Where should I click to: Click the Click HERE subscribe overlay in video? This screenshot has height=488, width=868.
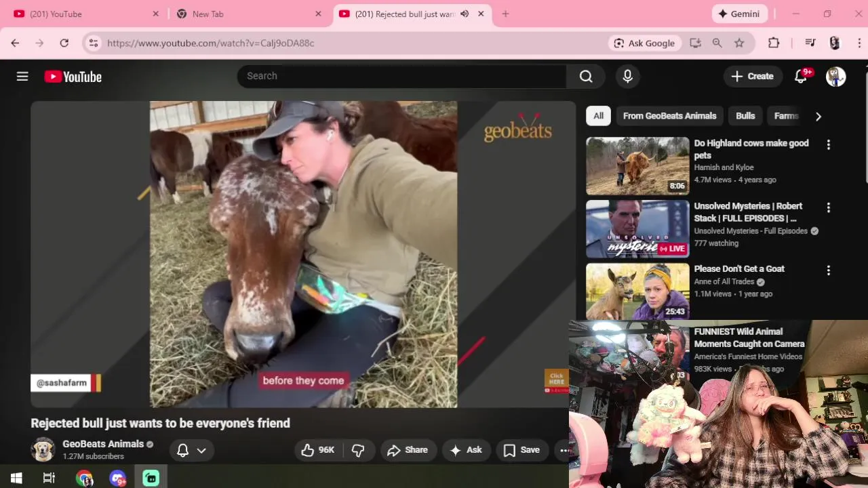pyautogui.click(x=556, y=381)
